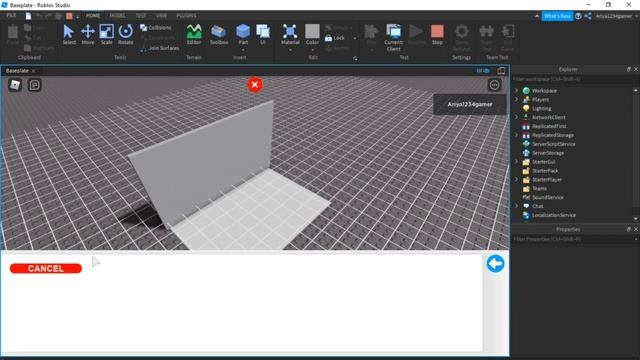Toggle the Lock tool
Viewport: 640px width, 360px height.
pyautogui.click(x=335, y=38)
